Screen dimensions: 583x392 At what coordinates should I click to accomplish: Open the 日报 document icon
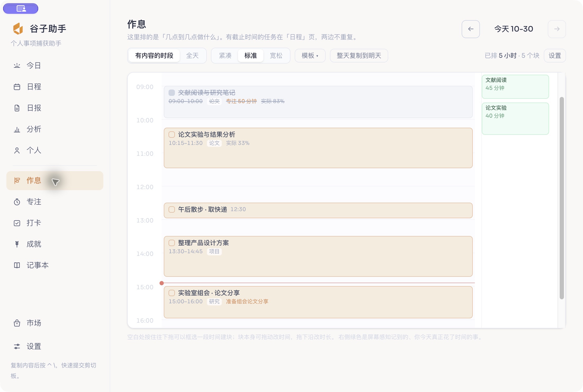pos(17,108)
